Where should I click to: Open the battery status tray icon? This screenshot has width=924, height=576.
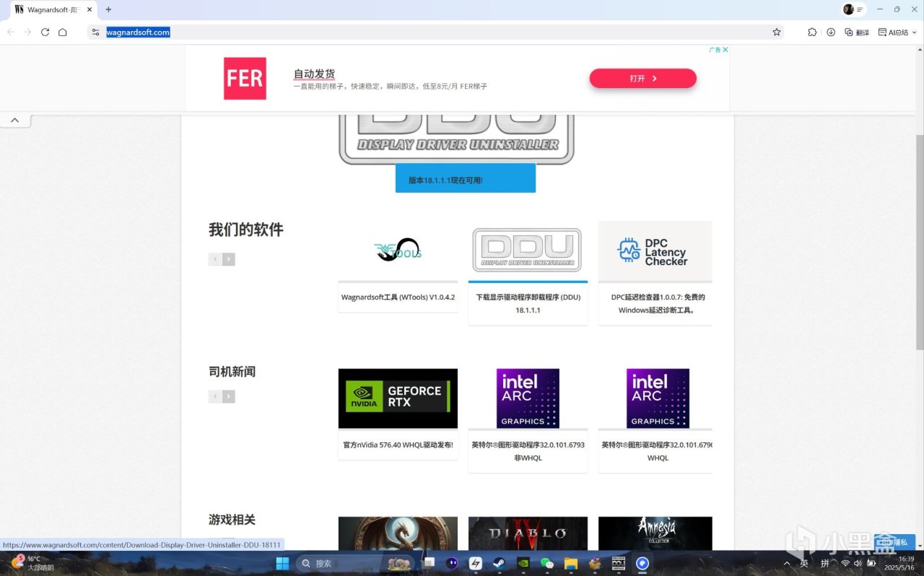pos(871,563)
